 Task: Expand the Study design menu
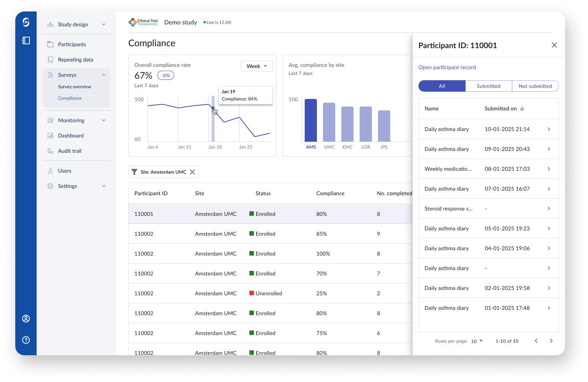coord(103,24)
